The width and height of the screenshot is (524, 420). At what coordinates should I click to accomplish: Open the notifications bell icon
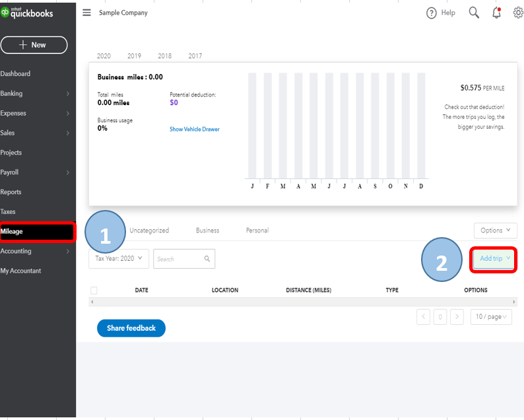(x=496, y=13)
